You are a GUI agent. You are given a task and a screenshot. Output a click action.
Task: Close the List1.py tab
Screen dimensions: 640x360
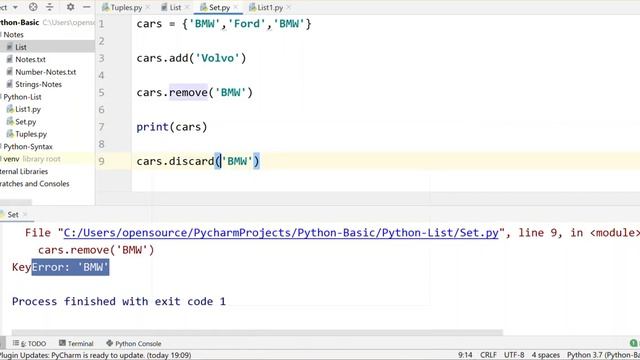289,7
